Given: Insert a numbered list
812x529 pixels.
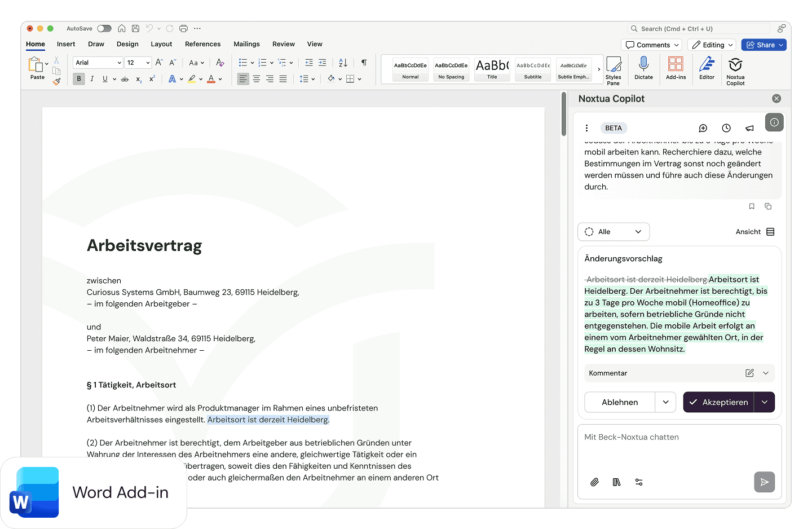Looking at the screenshot, I should click(262, 63).
